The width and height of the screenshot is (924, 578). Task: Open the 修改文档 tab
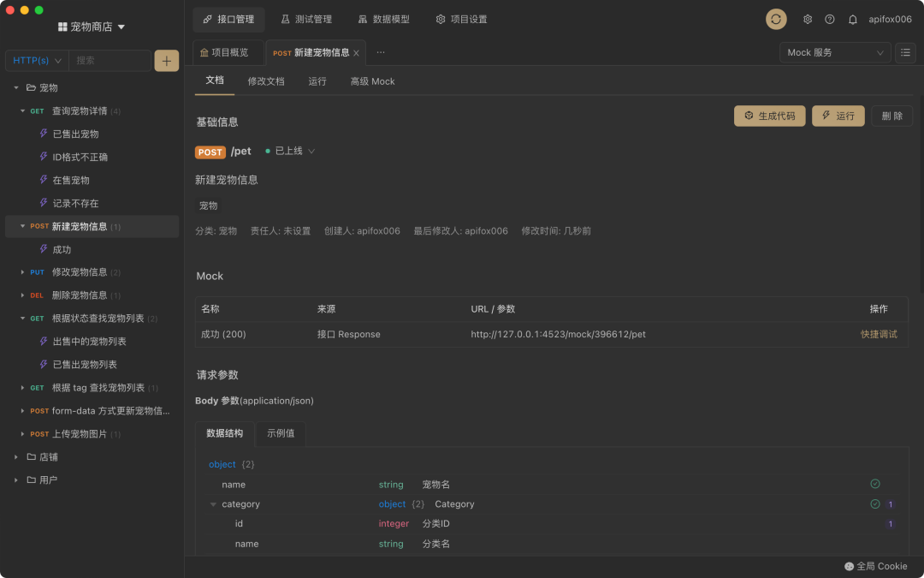[x=266, y=81]
